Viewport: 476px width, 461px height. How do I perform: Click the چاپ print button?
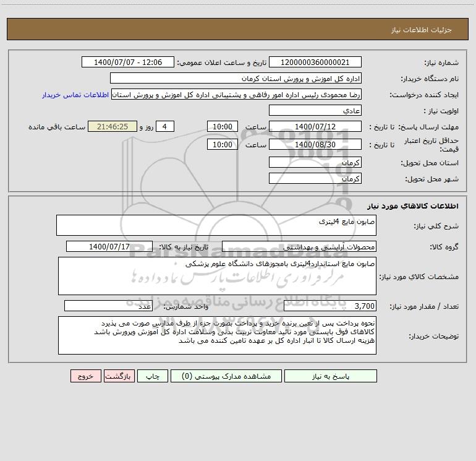click(153, 376)
